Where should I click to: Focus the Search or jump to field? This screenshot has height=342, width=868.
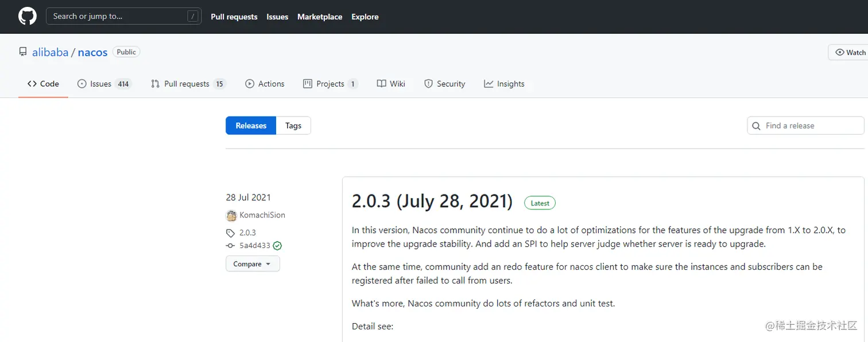tap(123, 17)
